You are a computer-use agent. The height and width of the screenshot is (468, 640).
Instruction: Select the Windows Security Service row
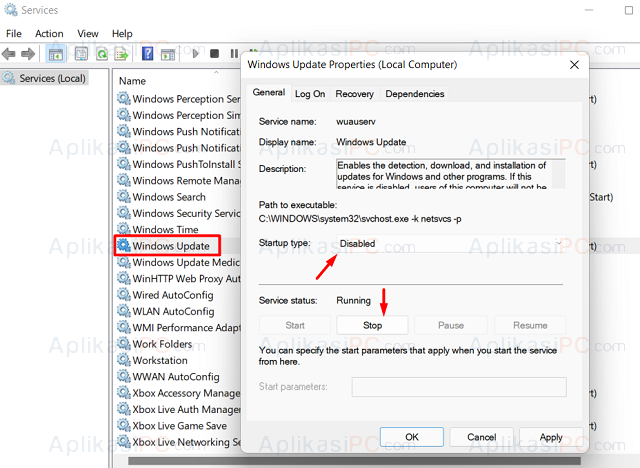pos(178,213)
